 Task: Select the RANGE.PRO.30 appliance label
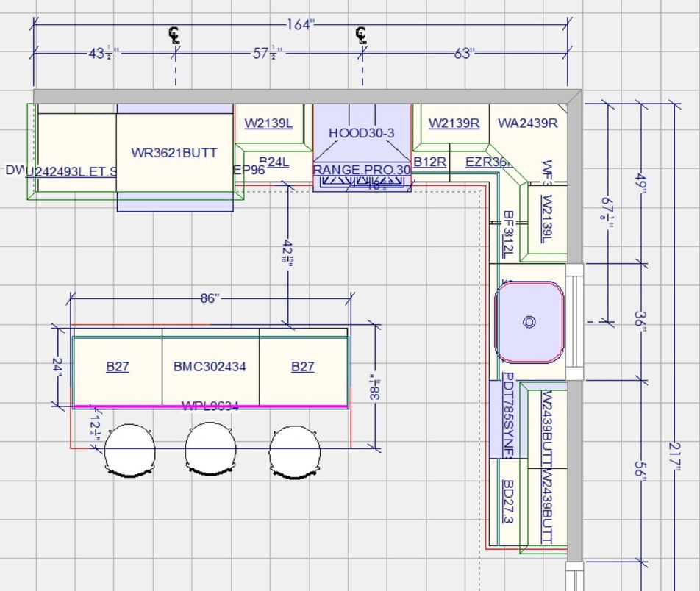tap(362, 170)
